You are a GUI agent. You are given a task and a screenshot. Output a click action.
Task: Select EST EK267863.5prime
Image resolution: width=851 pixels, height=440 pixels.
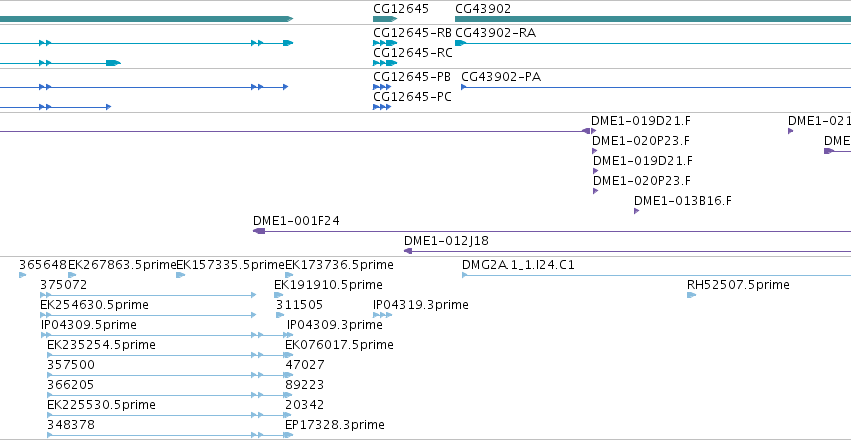point(122,265)
